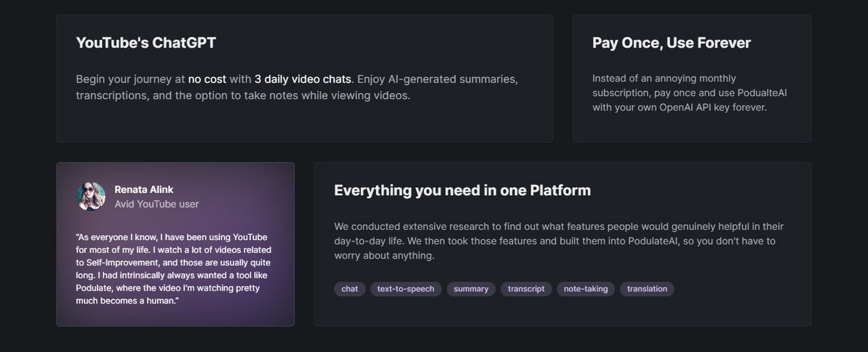Click Renata Alink's avatar photo
The height and width of the screenshot is (352, 868).
point(91,197)
